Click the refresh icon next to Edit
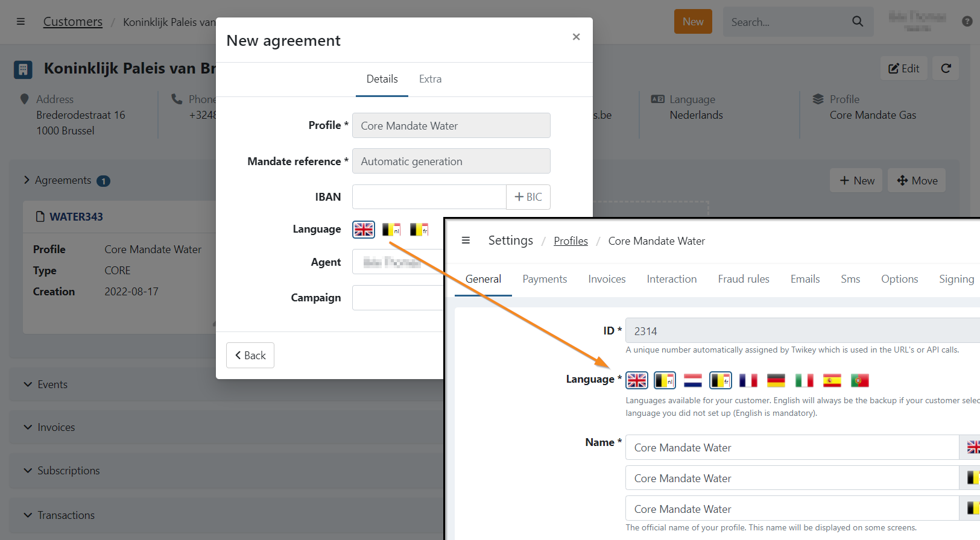The image size is (980, 540). pyautogui.click(x=946, y=69)
